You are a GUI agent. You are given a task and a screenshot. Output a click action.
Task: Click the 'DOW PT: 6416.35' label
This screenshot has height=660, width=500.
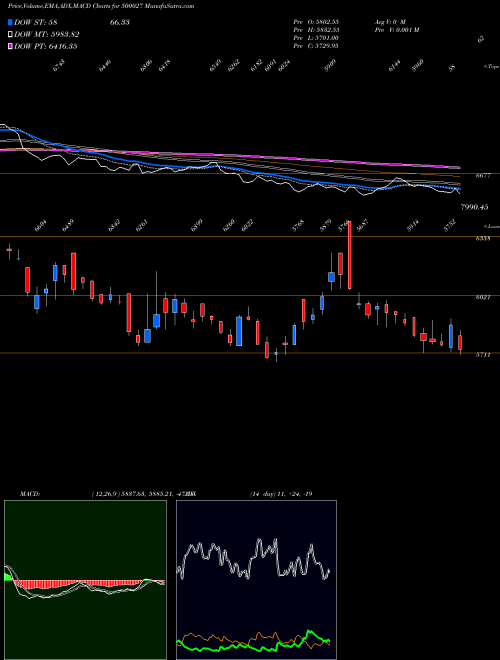click(45, 46)
